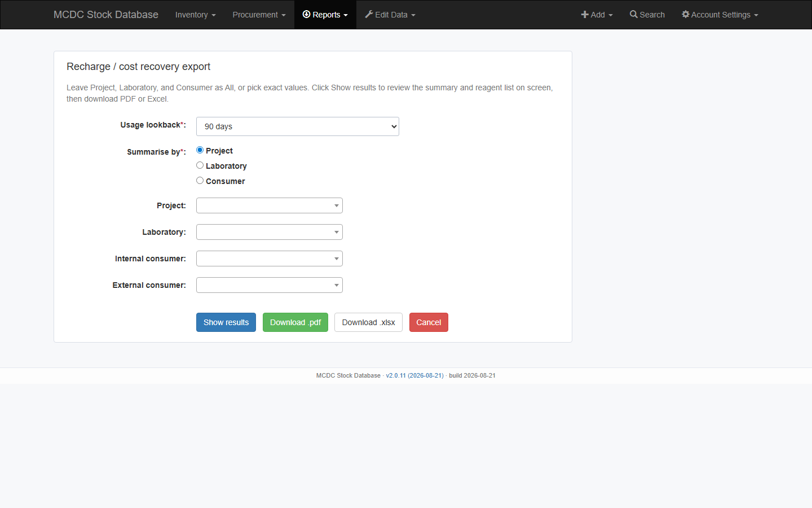Select the Project summarise-by radio button

point(200,150)
